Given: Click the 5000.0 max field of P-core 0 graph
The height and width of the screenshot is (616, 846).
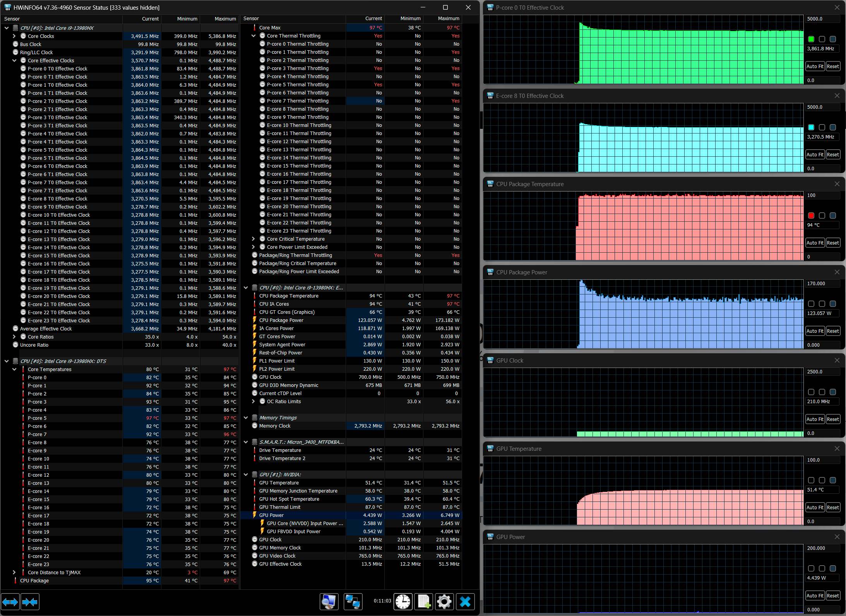Looking at the screenshot, I should pyautogui.click(x=822, y=19).
